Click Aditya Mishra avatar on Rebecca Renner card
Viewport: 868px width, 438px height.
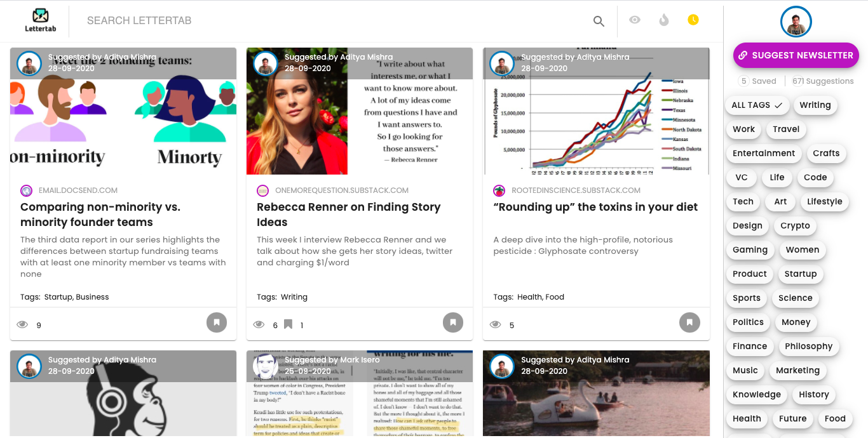266,63
